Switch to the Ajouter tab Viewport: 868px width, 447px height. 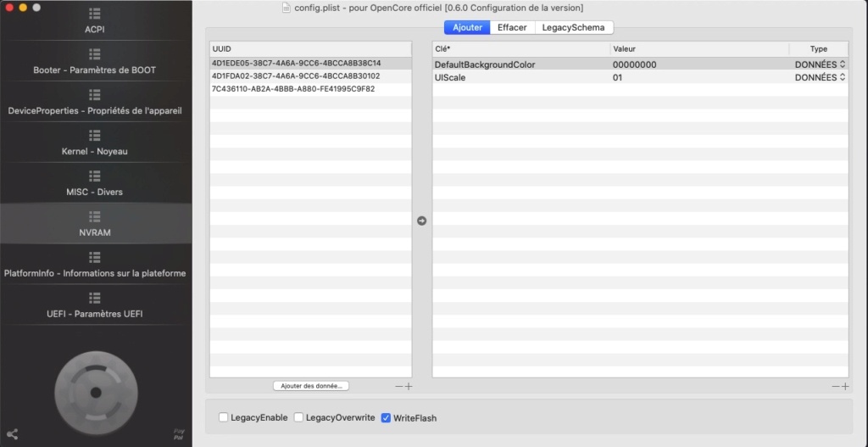[467, 28]
